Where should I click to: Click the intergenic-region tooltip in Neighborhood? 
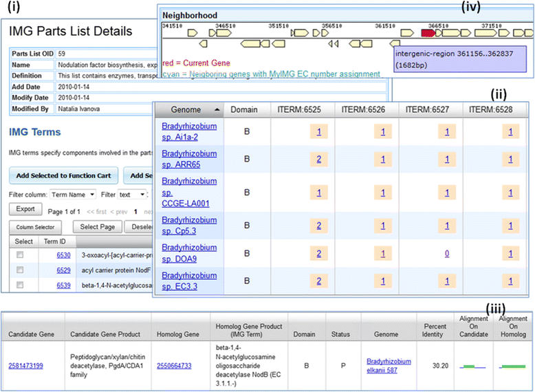460,59
